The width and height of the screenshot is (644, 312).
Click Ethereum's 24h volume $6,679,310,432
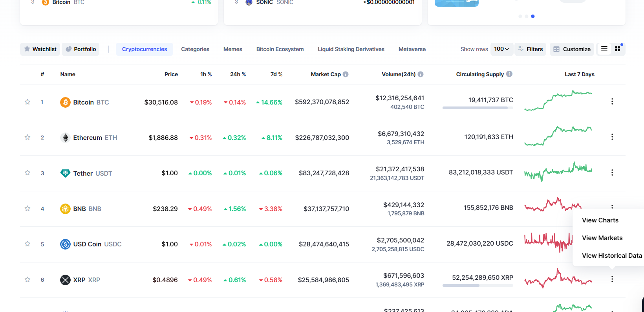point(401,134)
